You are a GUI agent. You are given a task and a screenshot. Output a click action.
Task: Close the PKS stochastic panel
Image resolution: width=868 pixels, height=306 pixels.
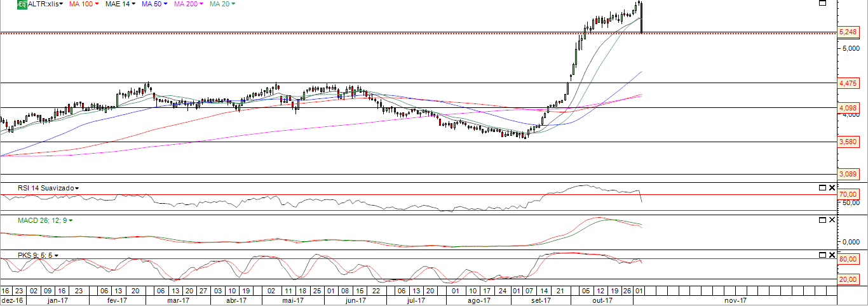831,255
